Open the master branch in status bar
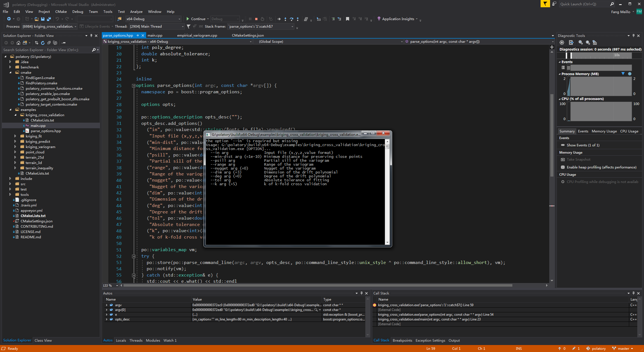Viewport: 644px width, 352px height. pos(622,348)
